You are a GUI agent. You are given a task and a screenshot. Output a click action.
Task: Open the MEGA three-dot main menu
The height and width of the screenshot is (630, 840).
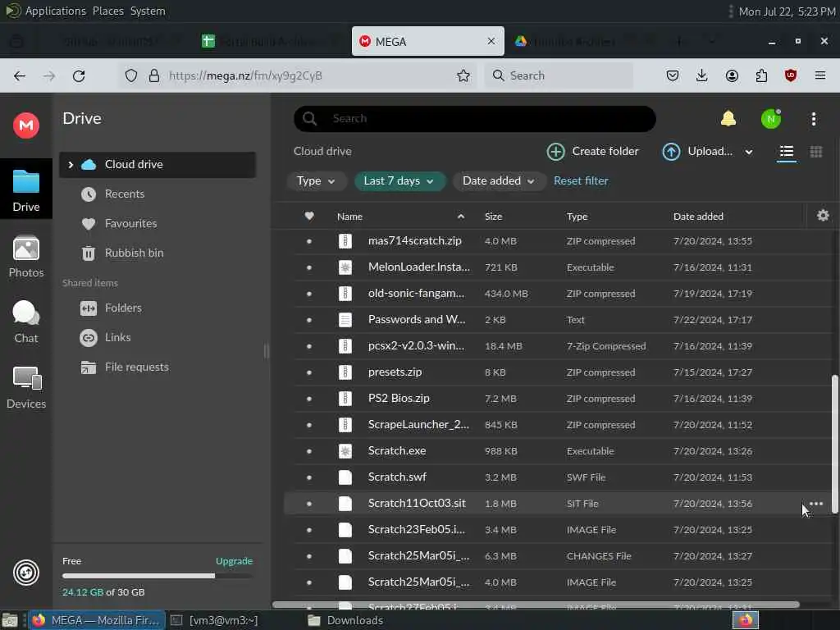[x=813, y=119]
